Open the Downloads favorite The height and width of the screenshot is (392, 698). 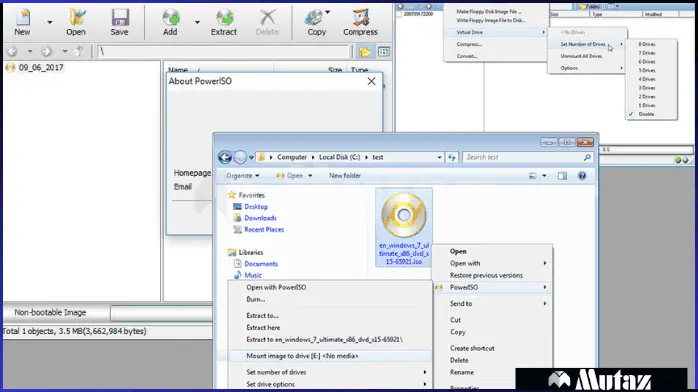pos(260,218)
